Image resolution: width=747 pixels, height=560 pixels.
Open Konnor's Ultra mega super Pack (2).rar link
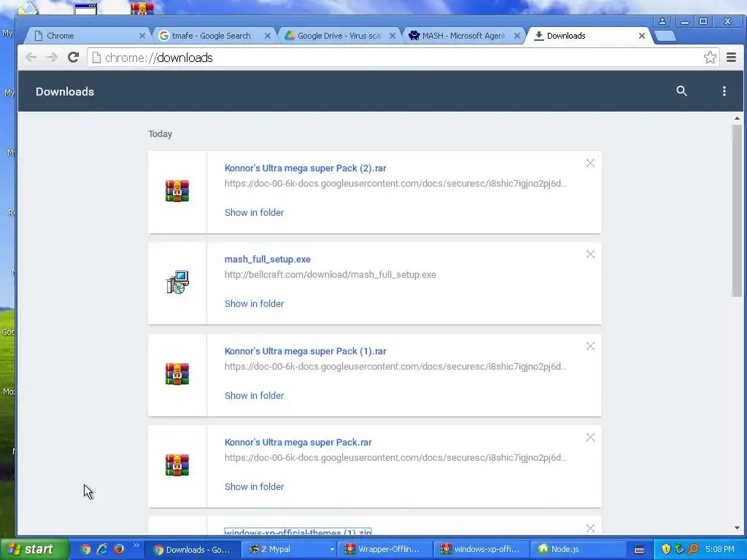point(306,168)
